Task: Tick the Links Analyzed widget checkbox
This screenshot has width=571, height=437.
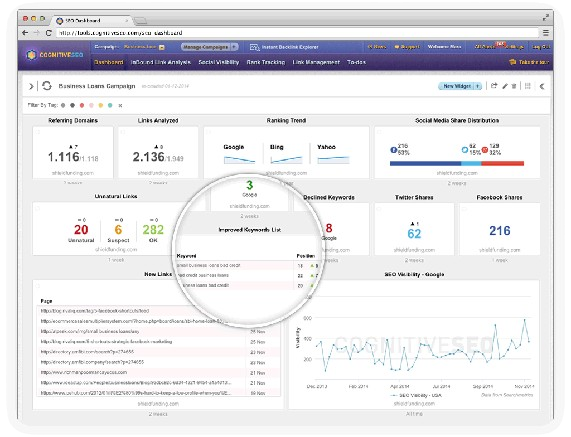Action: click(123, 132)
